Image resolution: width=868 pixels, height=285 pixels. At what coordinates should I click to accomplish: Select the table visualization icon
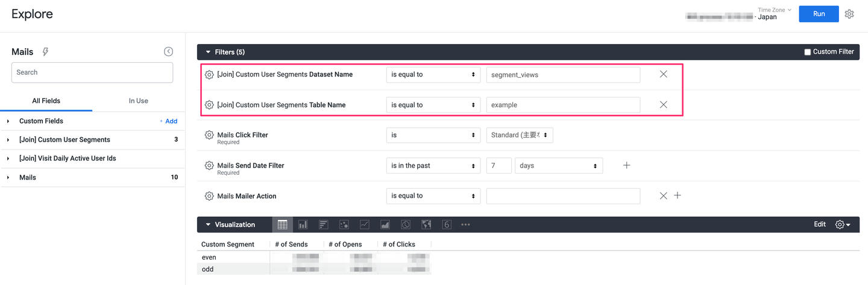pyautogui.click(x=282, y=225)
